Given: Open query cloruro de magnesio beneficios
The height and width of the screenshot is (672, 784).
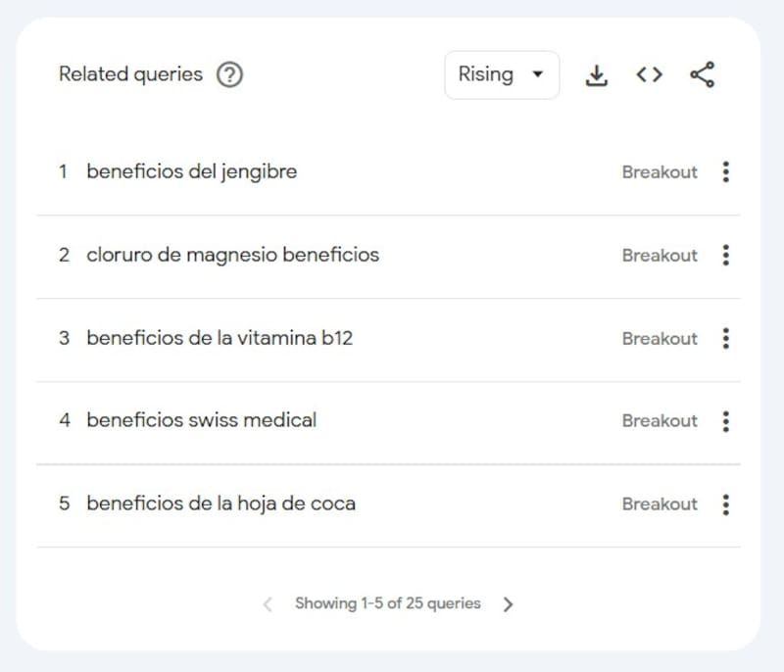Looking at the screenshot, I should (x=232, y=255).
